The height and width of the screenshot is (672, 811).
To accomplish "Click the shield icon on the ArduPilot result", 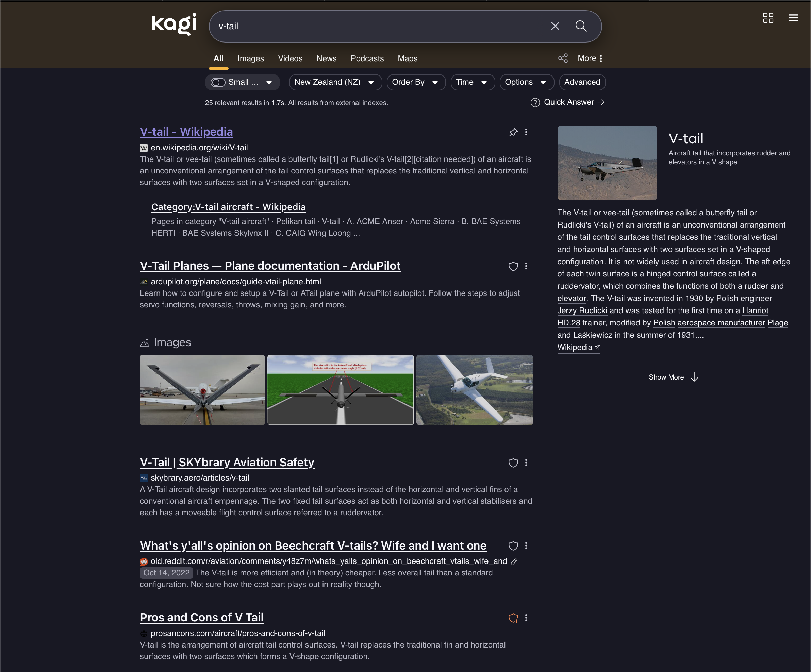I will [514, 266].
